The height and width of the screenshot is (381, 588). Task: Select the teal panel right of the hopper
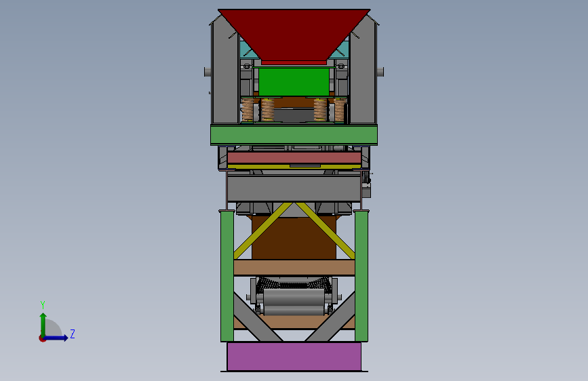340,51
